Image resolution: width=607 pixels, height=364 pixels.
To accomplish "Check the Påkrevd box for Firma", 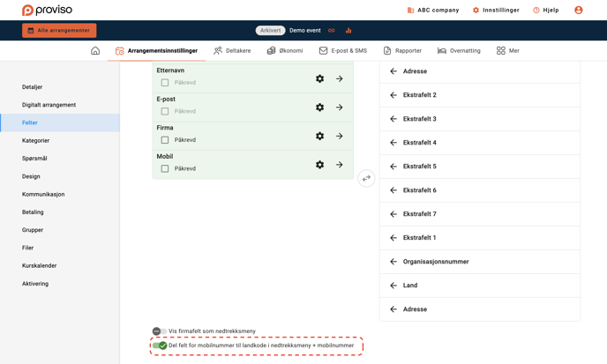I will tap(165, 140).
